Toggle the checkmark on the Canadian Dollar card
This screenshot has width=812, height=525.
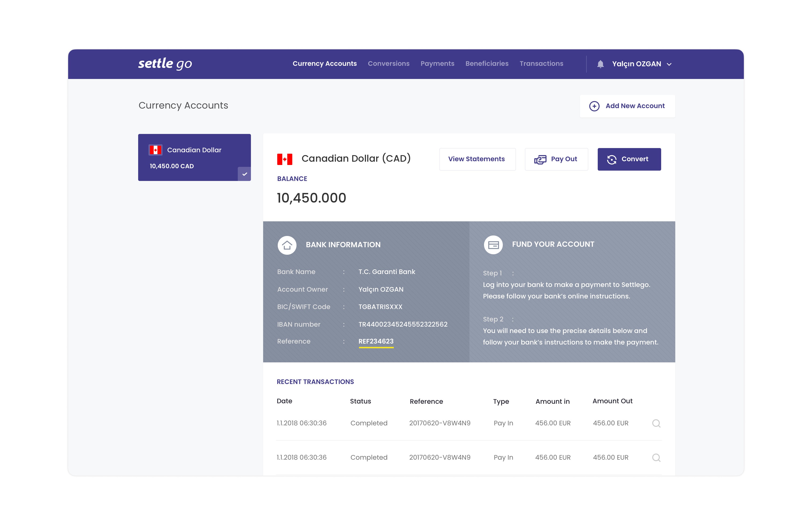tap(244, 174)
